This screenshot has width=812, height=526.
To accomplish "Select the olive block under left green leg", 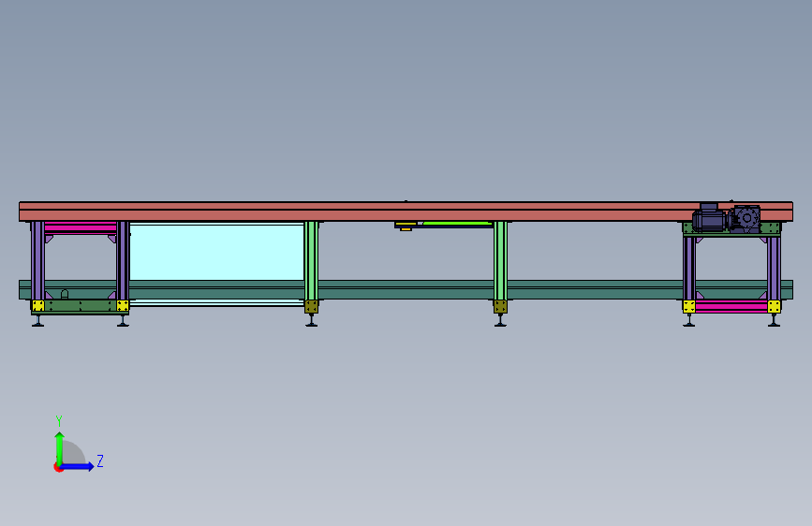I will click(311, 306).
